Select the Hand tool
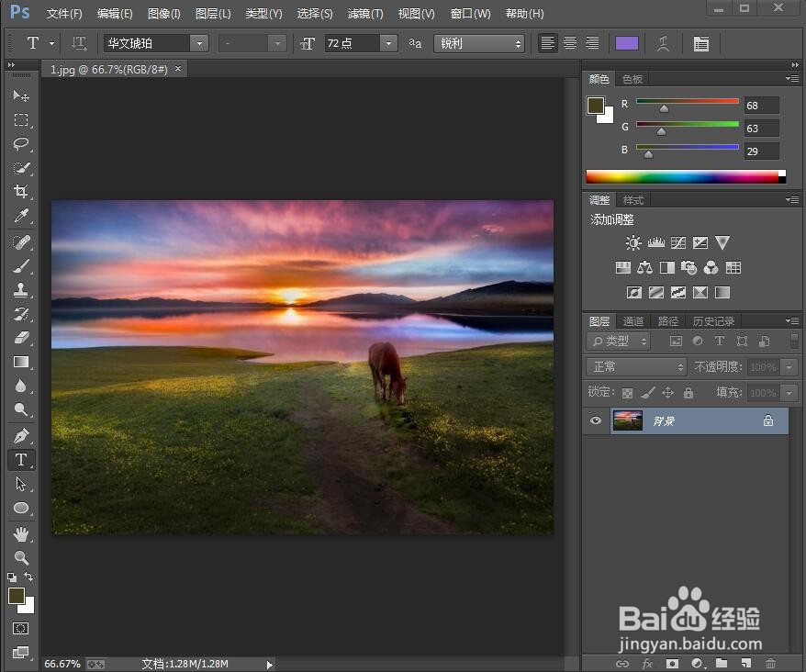 click(21, 534)
